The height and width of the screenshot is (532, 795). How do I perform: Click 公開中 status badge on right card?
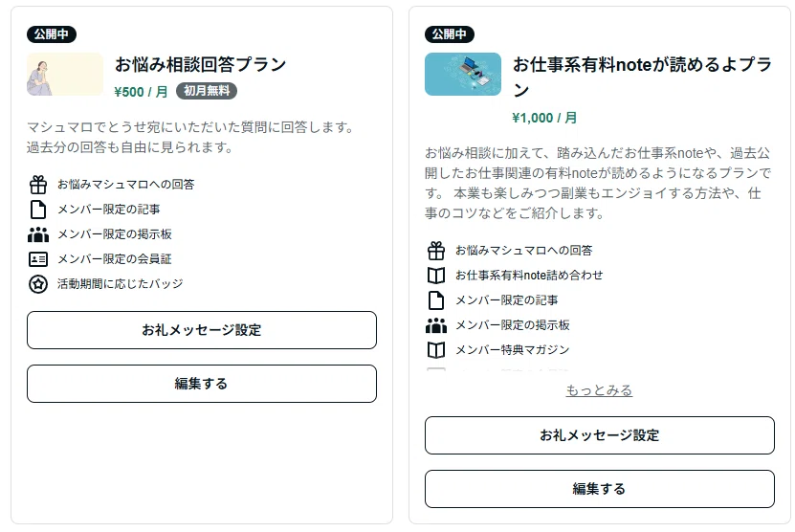[x=450, y=34]
